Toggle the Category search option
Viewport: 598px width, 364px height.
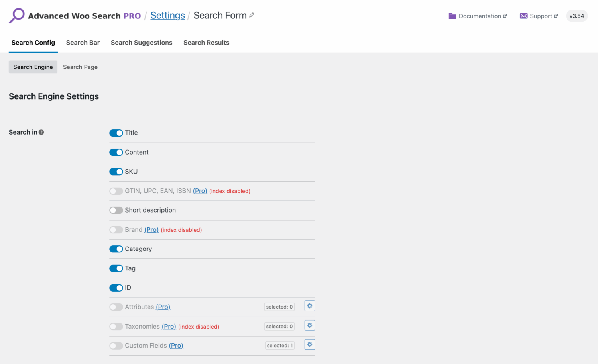pyautogui.click(x=116, y=249)
